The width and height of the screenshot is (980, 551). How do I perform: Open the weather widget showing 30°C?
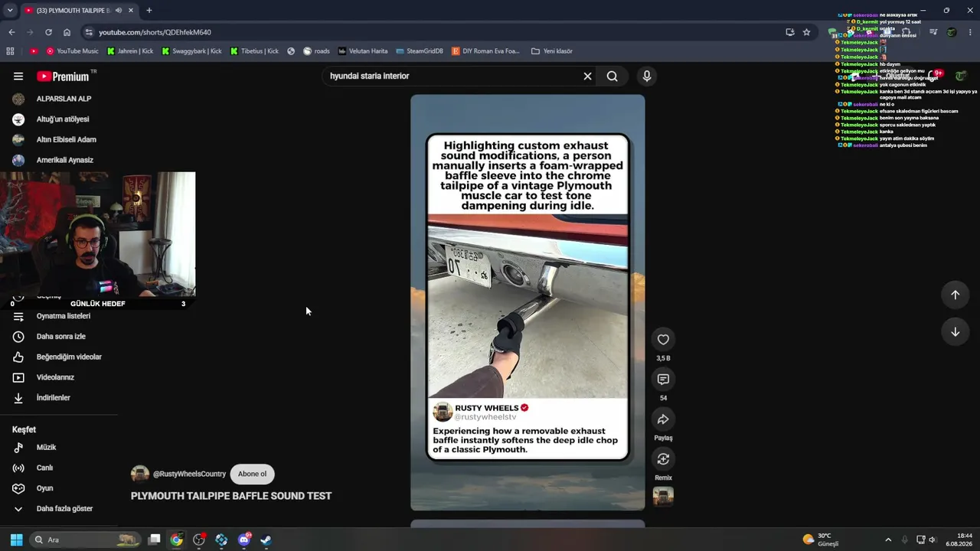click(x=820, y=540)
